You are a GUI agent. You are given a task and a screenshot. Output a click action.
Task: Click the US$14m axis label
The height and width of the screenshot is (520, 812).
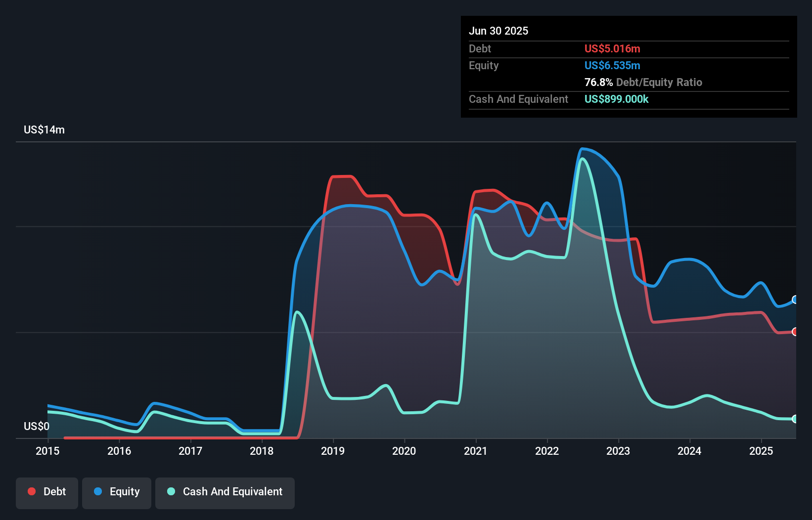(44, 129)
